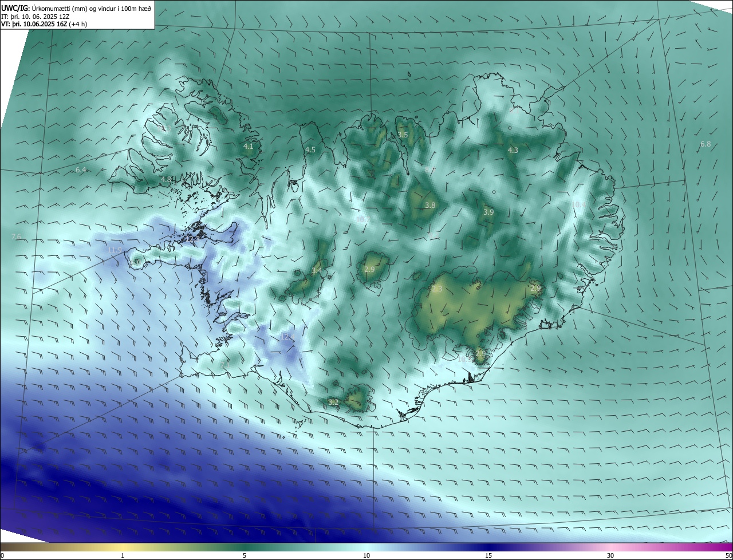733x560 pixels.
Task: Click the 3.4 value label on the map
Action: point(317,270)
